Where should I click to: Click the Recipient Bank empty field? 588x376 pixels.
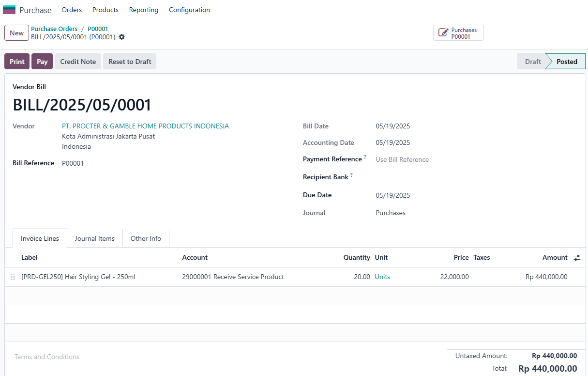pyautogui.click(x=477, y=177)
